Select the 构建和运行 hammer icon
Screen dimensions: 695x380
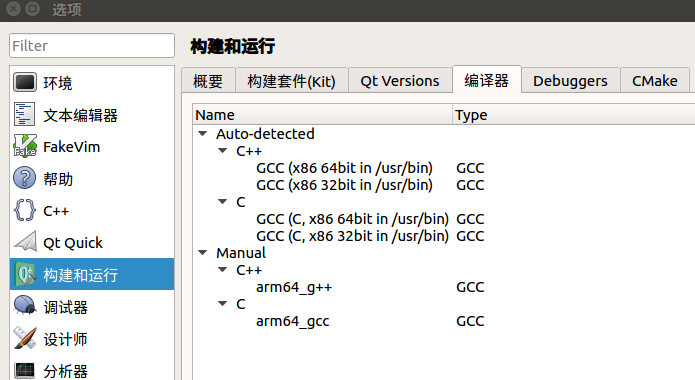(25, 274)
